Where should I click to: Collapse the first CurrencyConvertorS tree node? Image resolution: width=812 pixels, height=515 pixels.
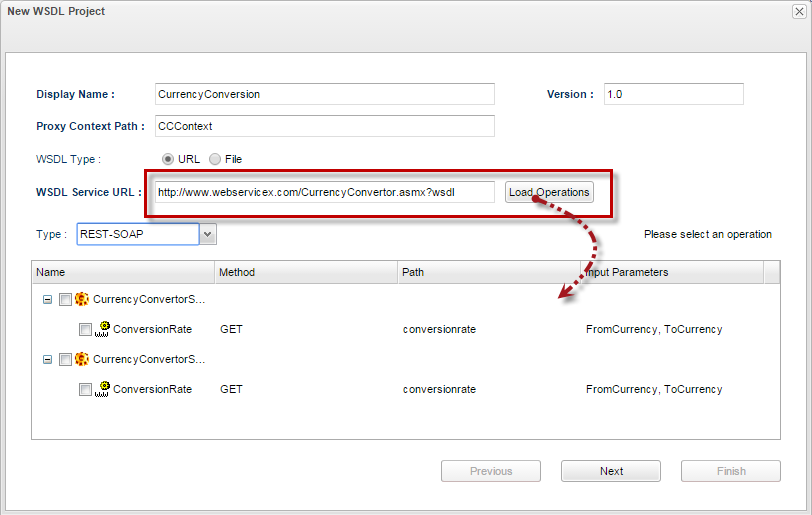tap(47, 299)
